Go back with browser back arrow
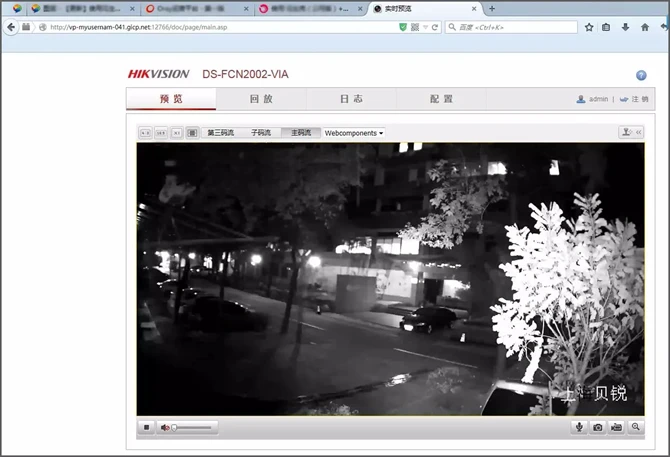 pyautogui.click(x=11, y=27)
